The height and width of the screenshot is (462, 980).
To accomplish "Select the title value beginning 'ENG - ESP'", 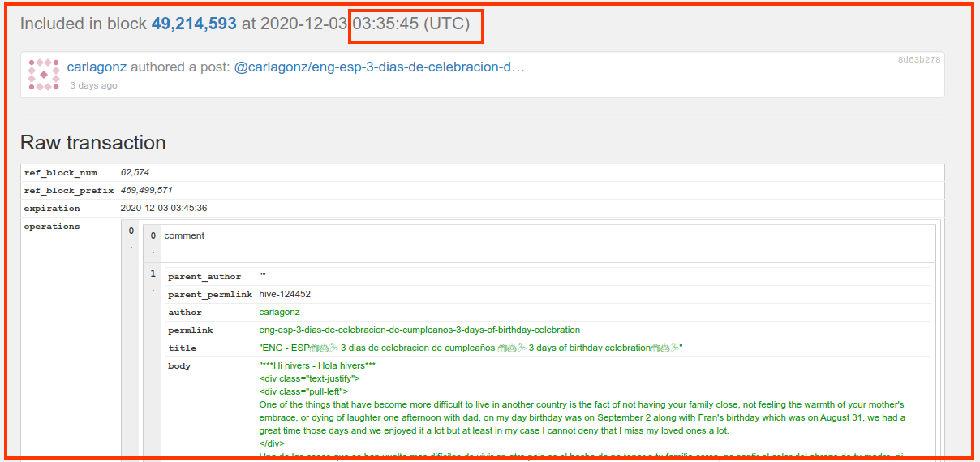I will 471,348.
